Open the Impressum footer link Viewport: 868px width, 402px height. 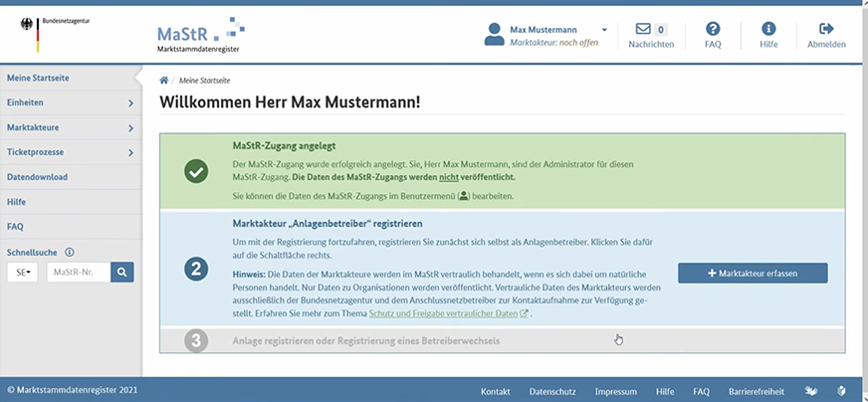616,391
